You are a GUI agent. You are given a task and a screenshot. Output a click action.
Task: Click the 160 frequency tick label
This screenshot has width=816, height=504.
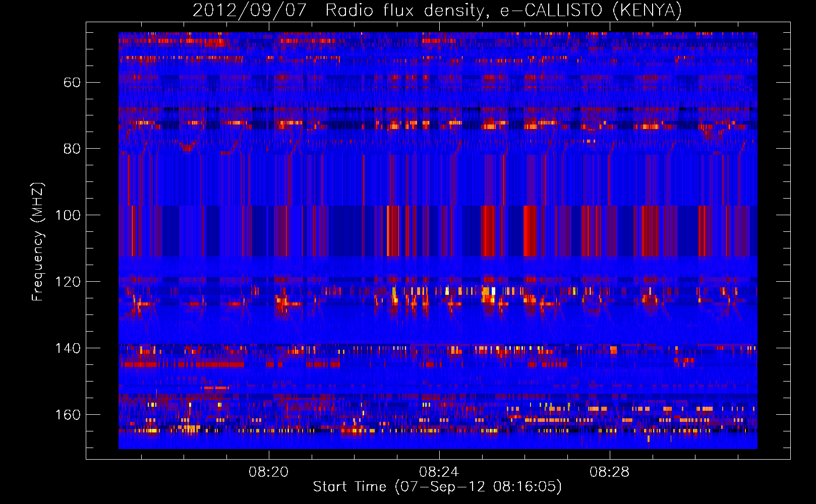[x=68, y=415]
